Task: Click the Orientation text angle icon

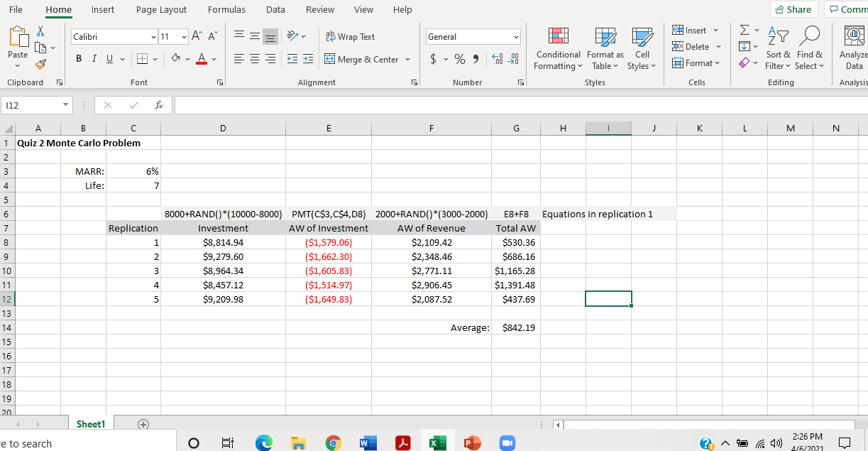Action: pyautogui.click(x=292, y=37)
